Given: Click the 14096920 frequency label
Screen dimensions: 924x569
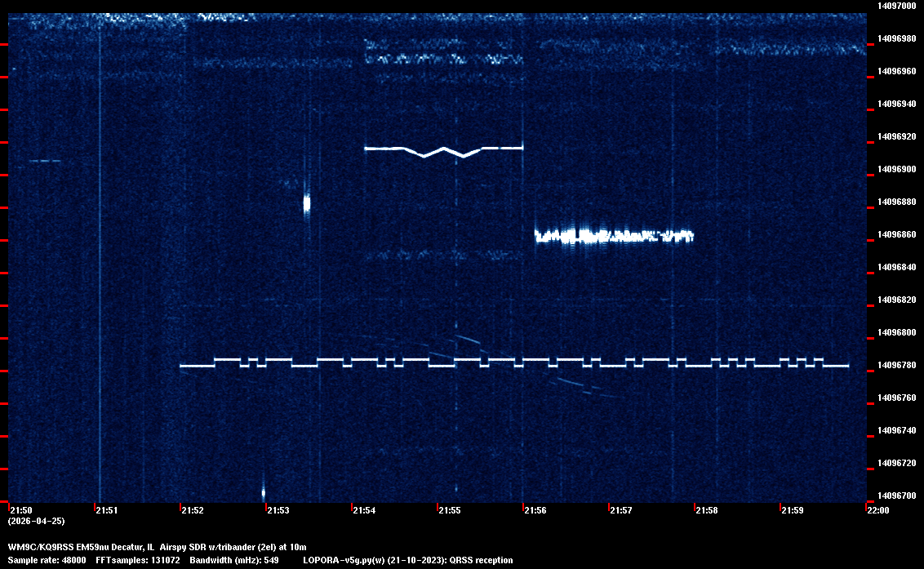Looking at the screenshot, I should pos(896,136).
